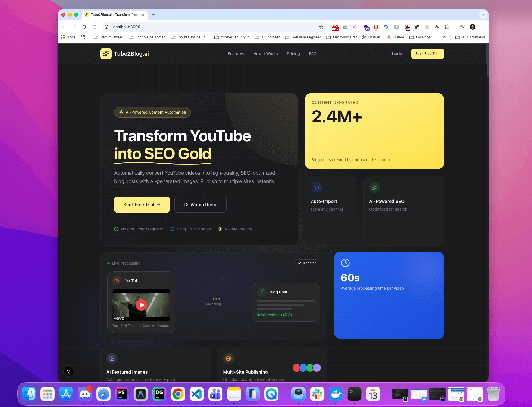Click the AI-Powered SEO sparkle icon
The height and width of the screenshot is (407, 532).
point(375,188)
